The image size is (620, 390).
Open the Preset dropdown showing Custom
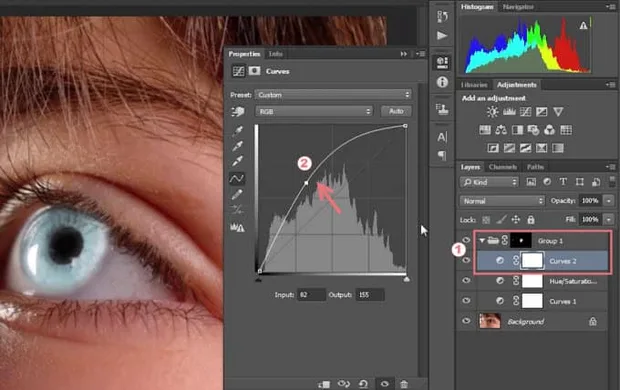click(x=333, y=95)
